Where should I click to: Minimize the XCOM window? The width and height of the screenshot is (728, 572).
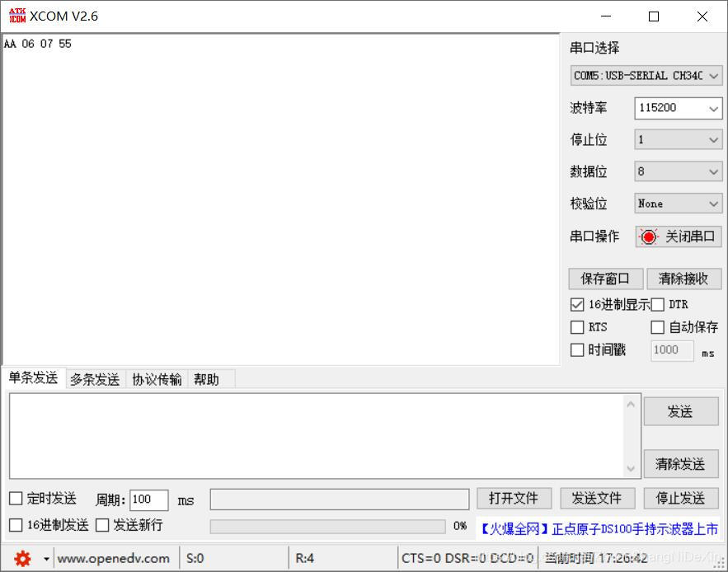(x=606, y=16)
